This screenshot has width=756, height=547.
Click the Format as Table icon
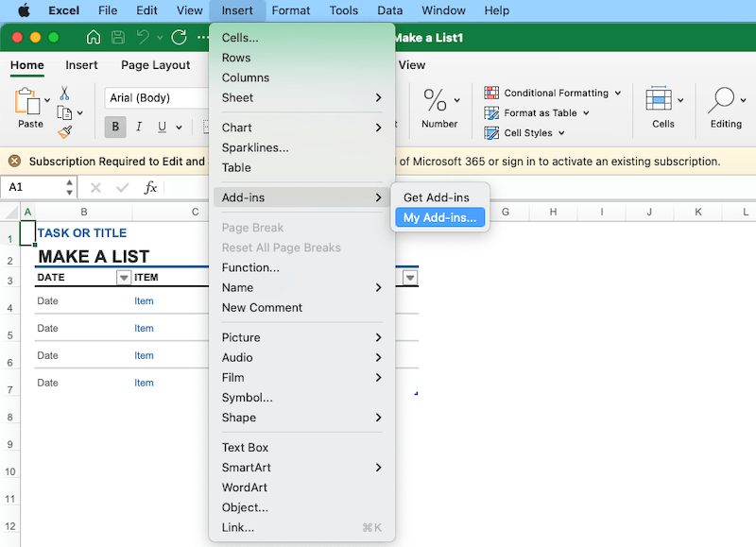(x=491, y=112)
